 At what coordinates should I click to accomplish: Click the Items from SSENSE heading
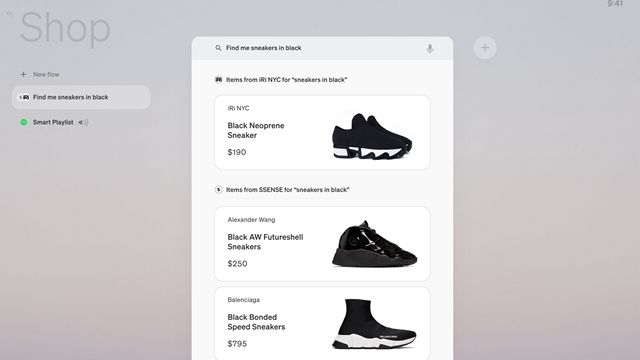(x=288, y=189)
